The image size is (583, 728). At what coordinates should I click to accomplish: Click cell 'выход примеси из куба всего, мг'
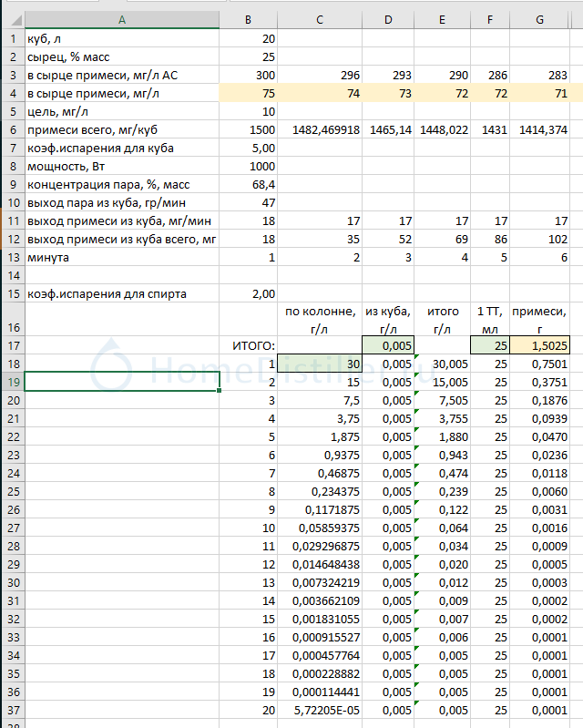pyautogui.click(x=122, y=239)
